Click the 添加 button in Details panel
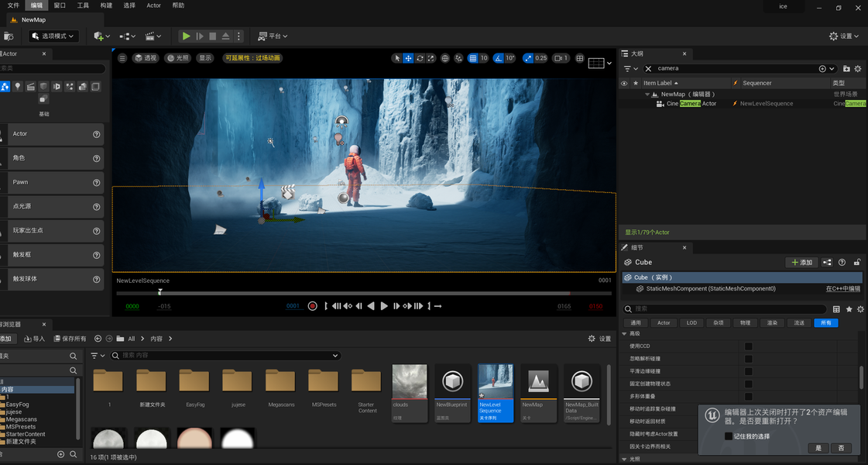 pyautogui.click(x=801, y=263)
